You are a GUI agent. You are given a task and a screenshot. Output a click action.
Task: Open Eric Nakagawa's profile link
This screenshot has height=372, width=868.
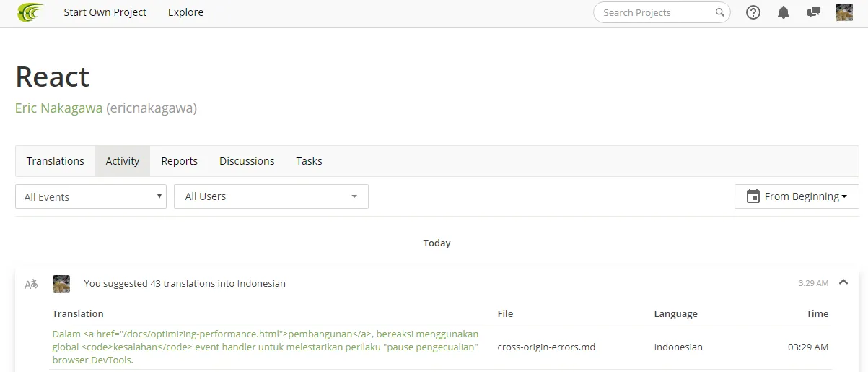58,108
